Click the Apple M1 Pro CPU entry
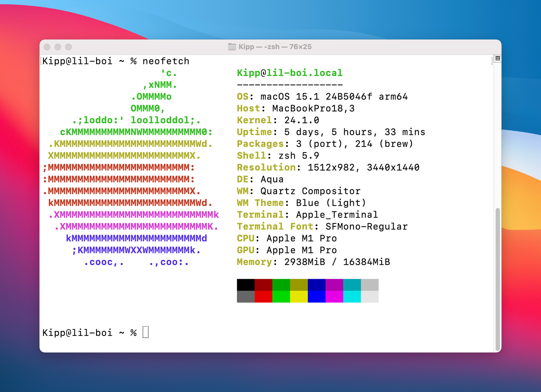Viewport: 541px width, 392px height. (287, 238)
